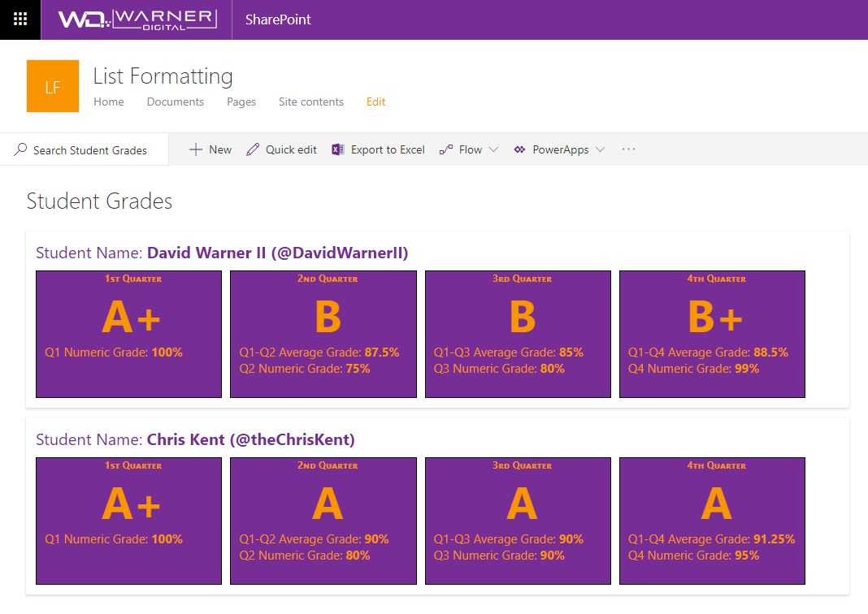Expand the Flow dropdown chevron

(x=494, y=149)
